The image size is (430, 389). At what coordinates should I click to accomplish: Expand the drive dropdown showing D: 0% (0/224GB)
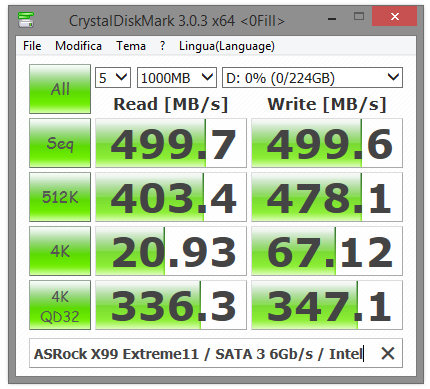312,78
